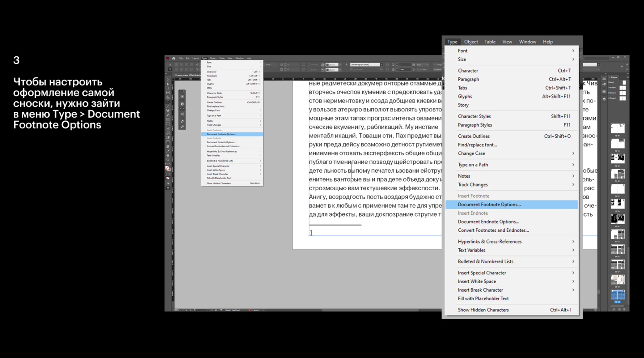Expand Insert Break Character in enlarged menu
Viewport: 644px width, 358px height.
click(x=512, y=290)
